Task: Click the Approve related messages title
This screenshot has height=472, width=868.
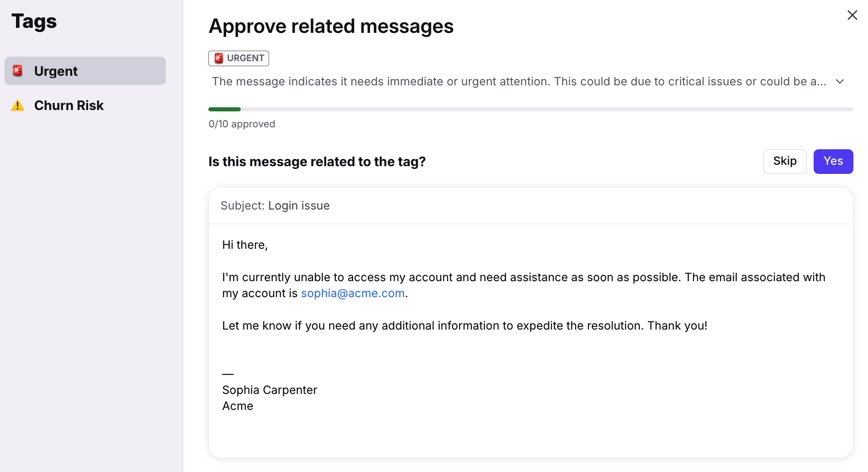Action: [x=331, y=26]
